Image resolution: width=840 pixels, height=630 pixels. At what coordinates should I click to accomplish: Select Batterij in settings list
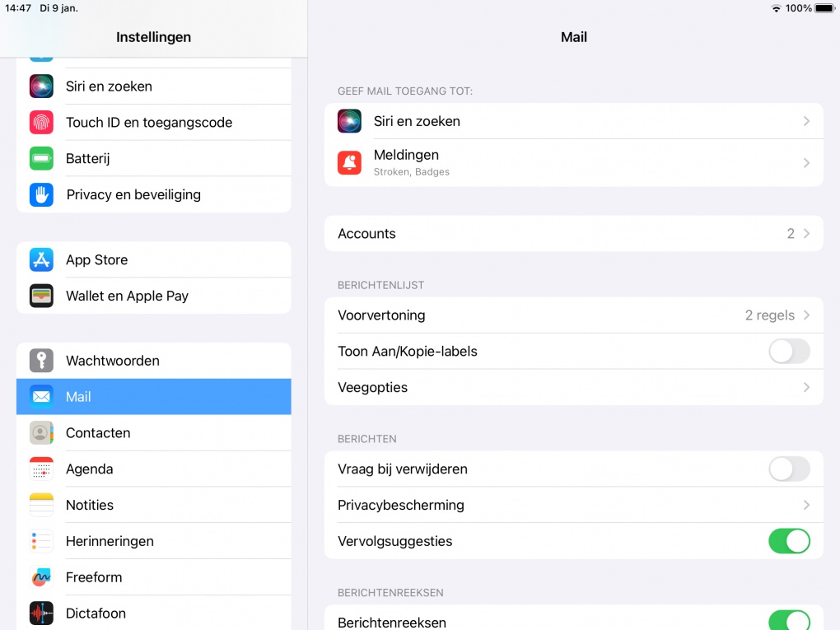(x=154, y=159)
